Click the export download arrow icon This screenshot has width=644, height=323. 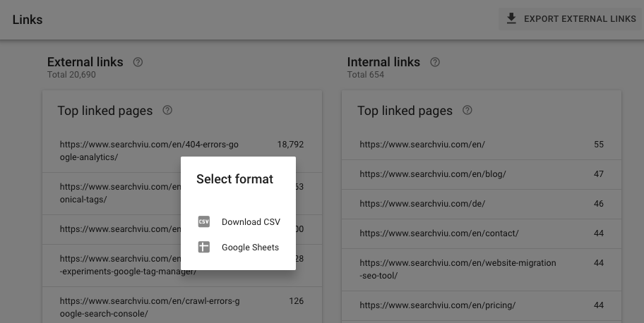(511, 19)
